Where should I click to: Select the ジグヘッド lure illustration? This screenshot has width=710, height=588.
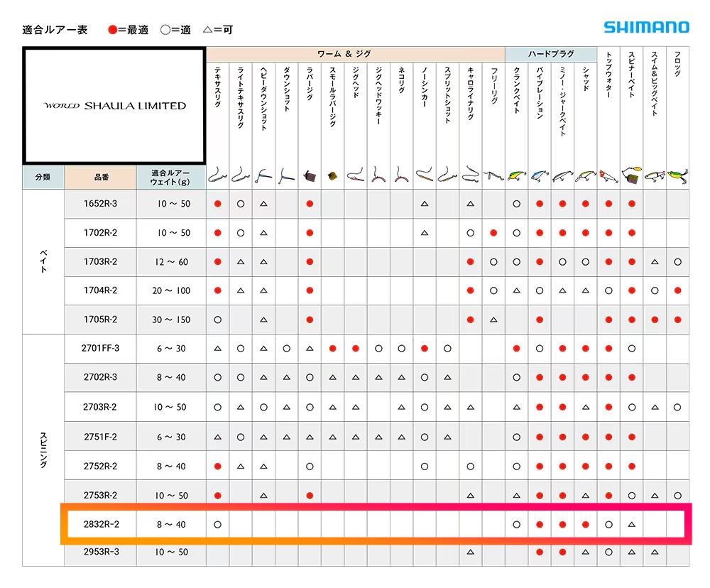pyautogui.click(x=356, y=175)
